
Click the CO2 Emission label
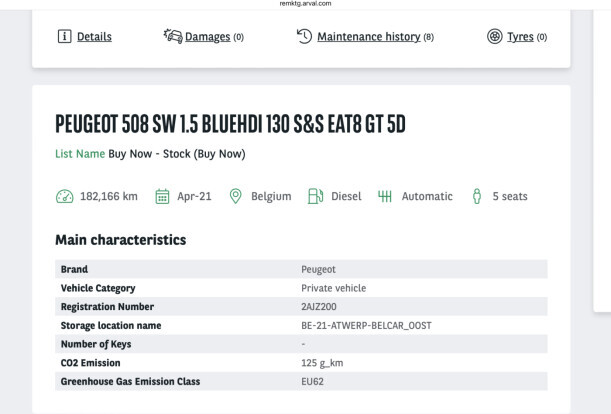point(90,363)
